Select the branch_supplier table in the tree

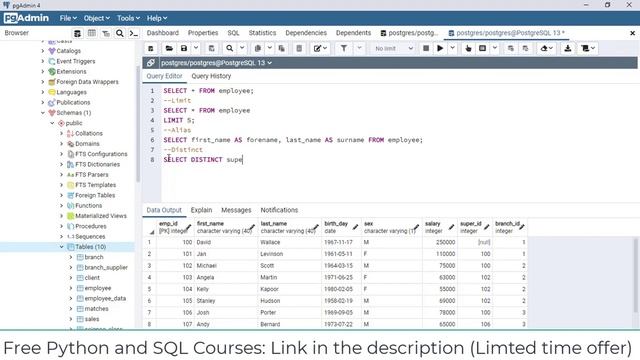click(106, 268)
